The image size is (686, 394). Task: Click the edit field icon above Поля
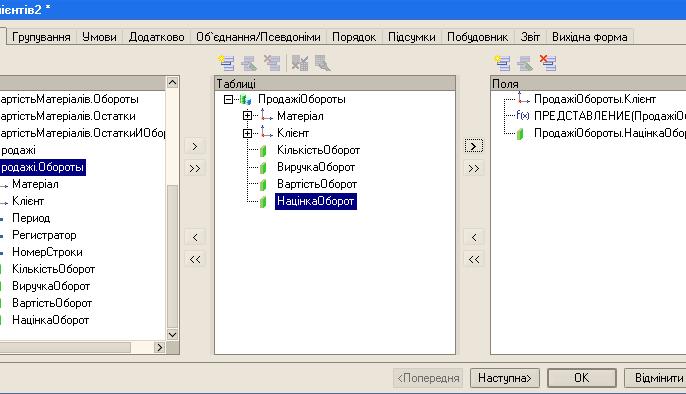click(525, 63)
